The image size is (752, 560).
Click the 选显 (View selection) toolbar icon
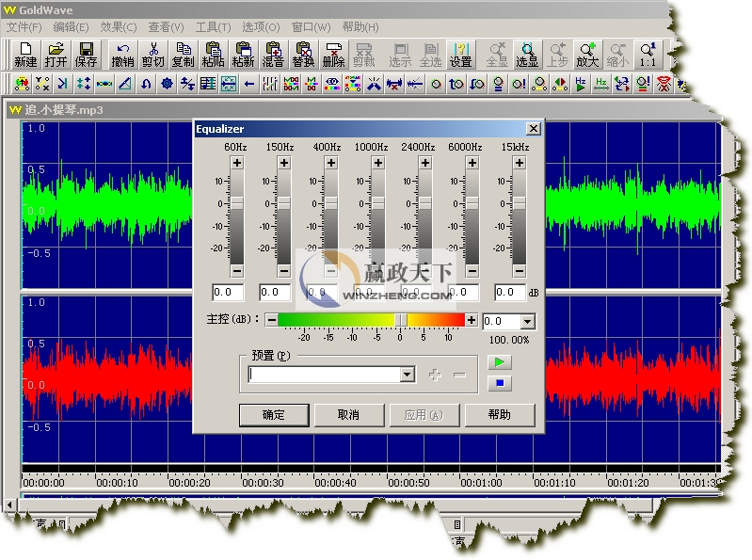527,55
